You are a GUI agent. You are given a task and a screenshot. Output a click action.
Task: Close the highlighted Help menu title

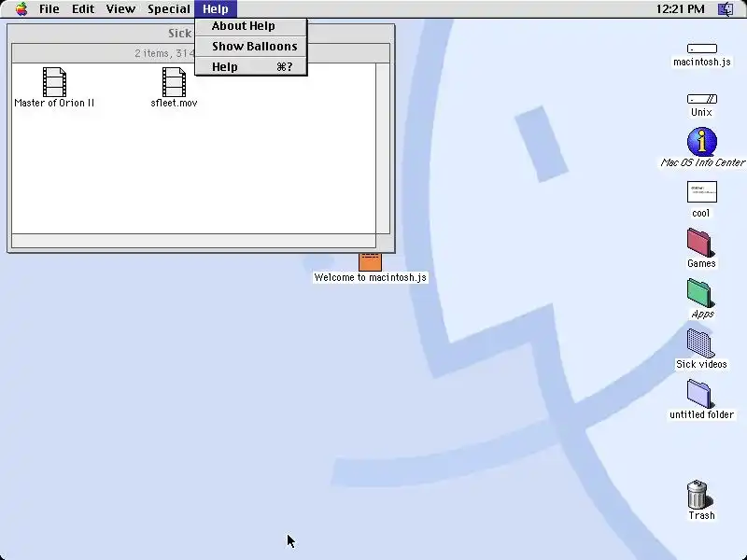tap(216, 8)
